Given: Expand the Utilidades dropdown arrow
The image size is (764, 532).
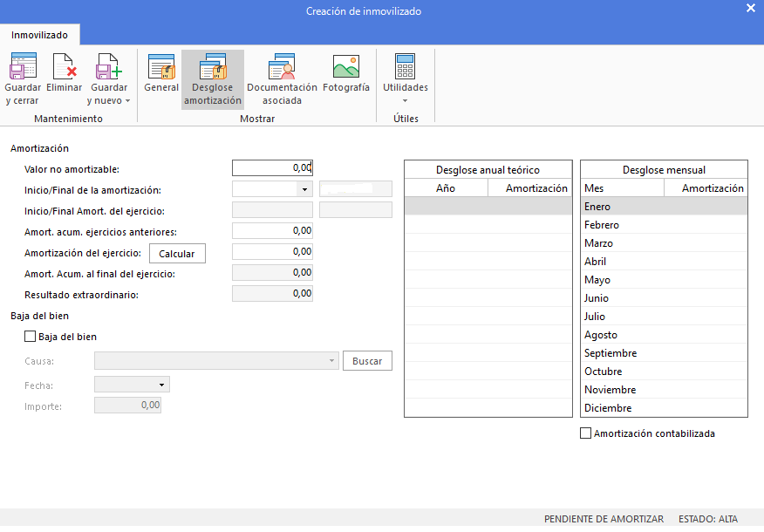Looking at the screenshot, I should (x=405, y=101).
